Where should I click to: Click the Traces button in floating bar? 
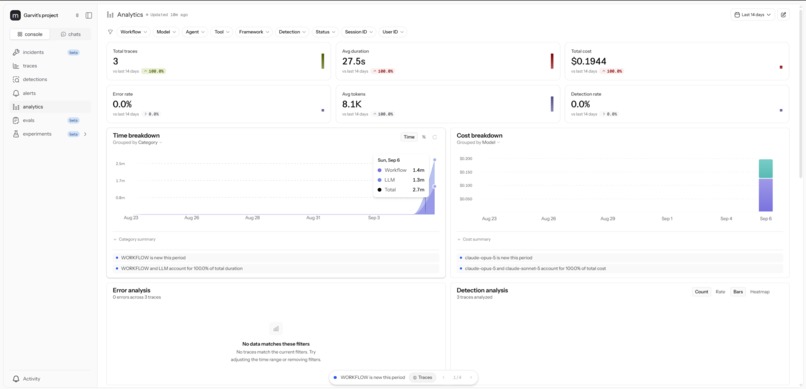click(x=422, y=378)
